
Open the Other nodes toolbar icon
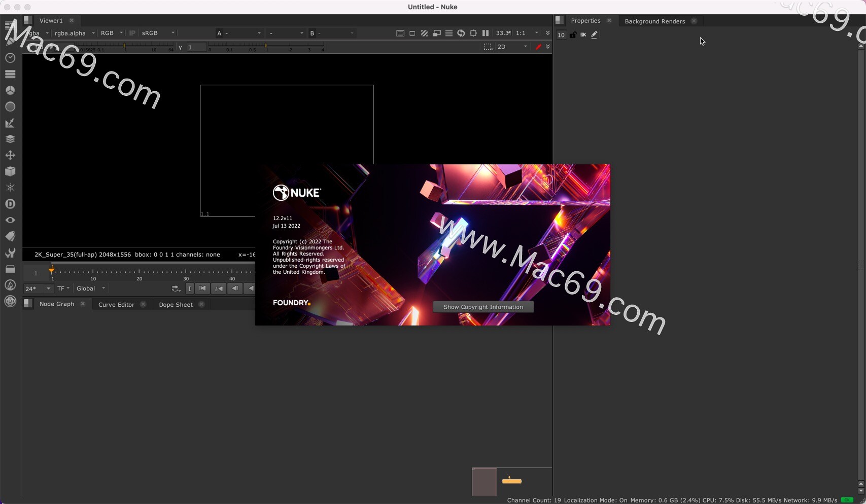pyautogui.click(x=10, y=269)
